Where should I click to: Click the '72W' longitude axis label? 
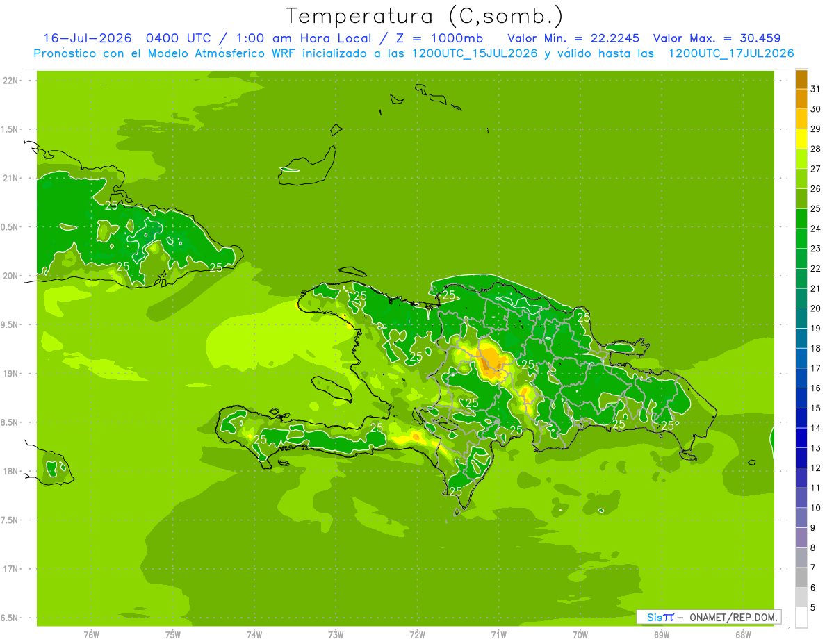point(417,635)
